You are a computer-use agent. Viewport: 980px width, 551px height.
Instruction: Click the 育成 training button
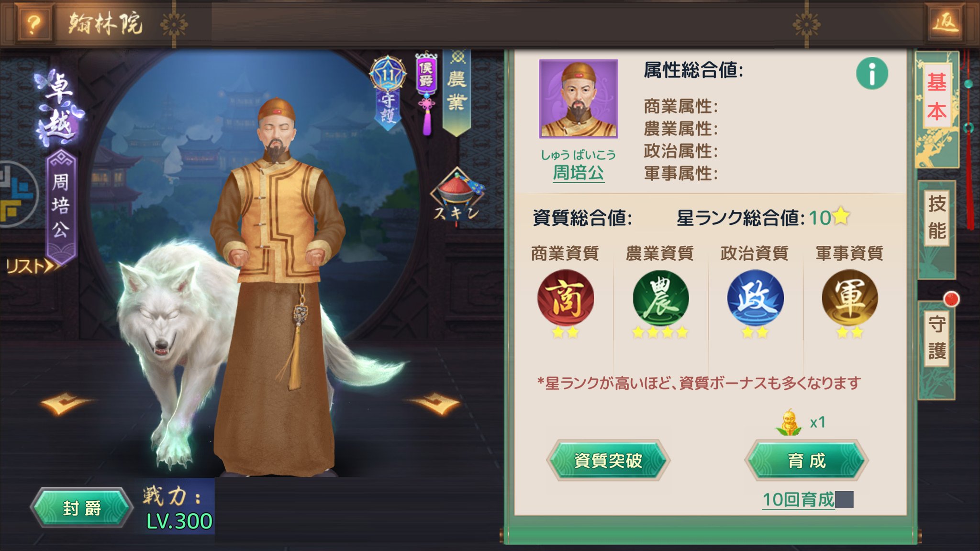807,461
